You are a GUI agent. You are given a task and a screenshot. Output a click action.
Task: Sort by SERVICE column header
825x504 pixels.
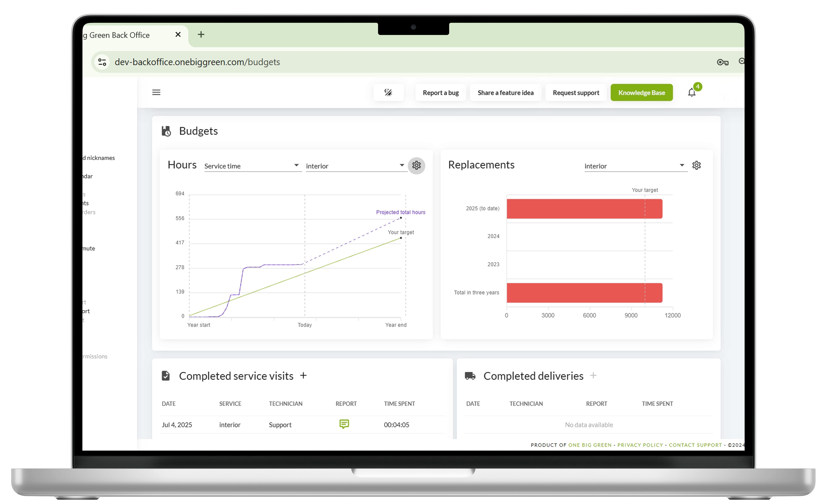pyautogui.click(x=230, y=404)
